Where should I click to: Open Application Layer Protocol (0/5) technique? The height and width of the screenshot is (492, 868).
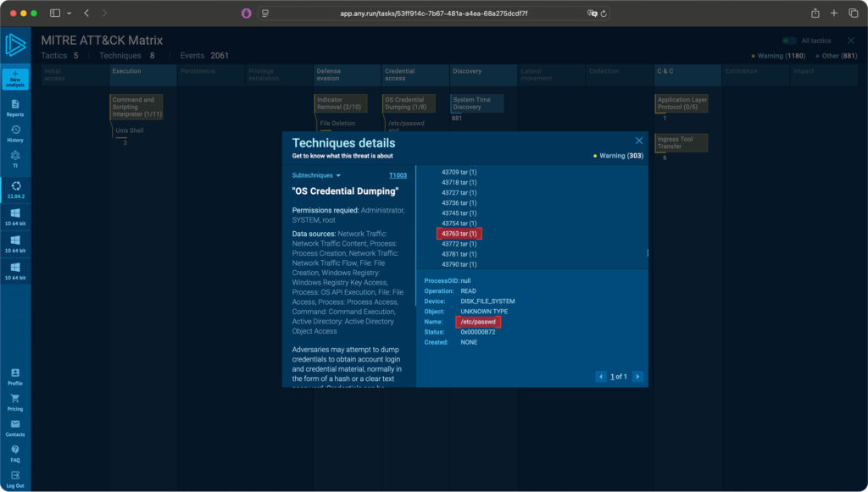[682, 103]
